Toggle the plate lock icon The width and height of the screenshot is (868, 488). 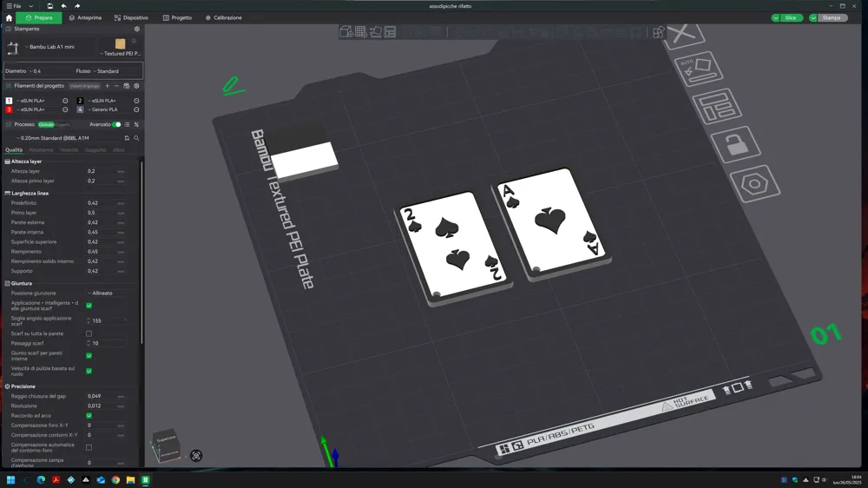coord(736,143)
